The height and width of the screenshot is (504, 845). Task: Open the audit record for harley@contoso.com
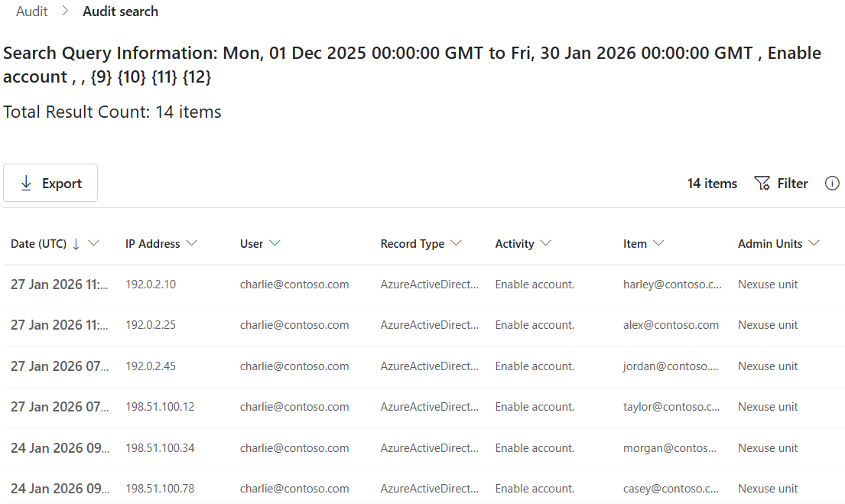671,284
